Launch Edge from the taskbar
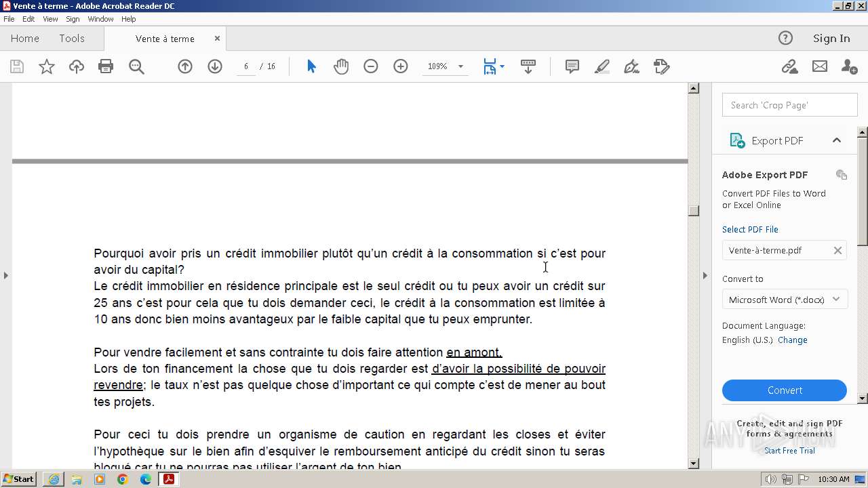 tap(146, 479)
